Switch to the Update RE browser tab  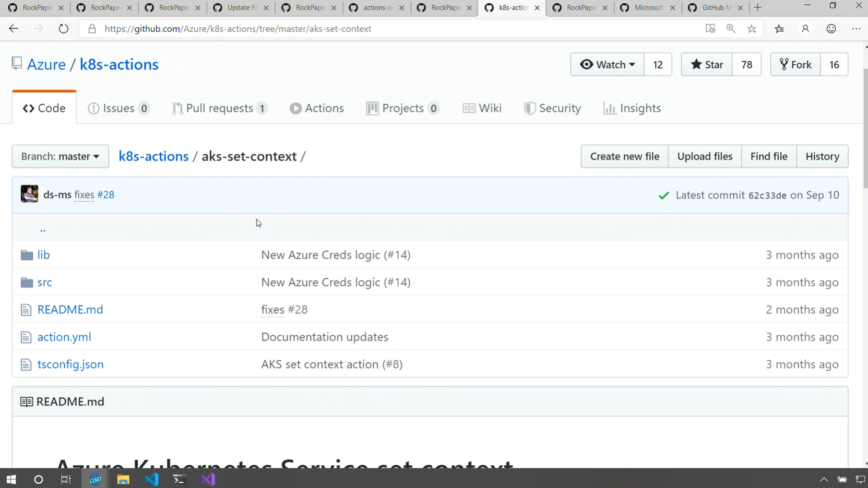tap(241, 8)
